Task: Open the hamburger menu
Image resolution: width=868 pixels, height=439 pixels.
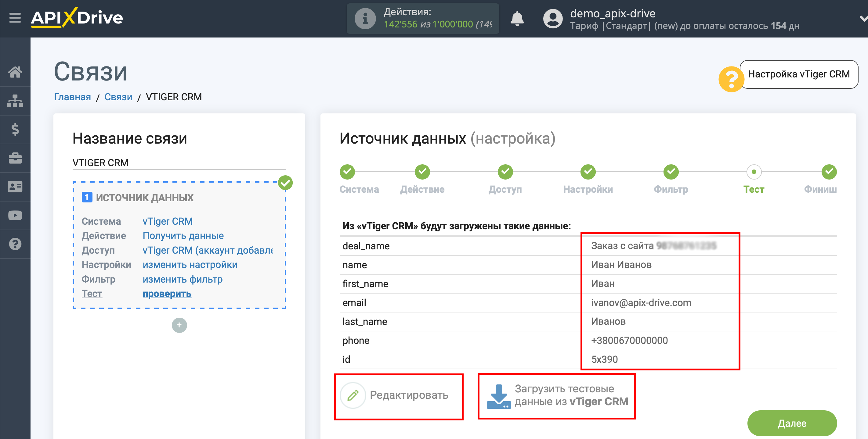Action: 15,17
